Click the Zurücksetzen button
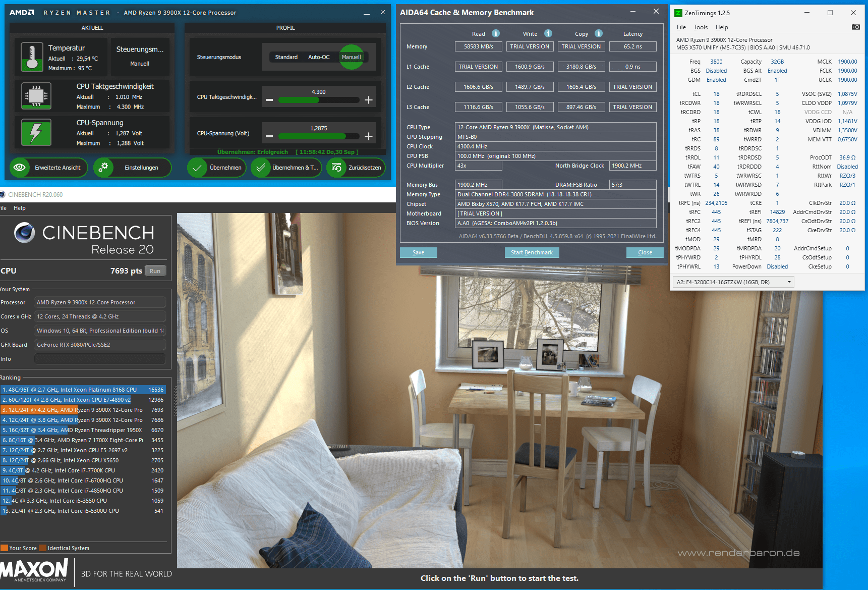The height and width of the screenshot is (590, 868). click(x=356, y=168)
